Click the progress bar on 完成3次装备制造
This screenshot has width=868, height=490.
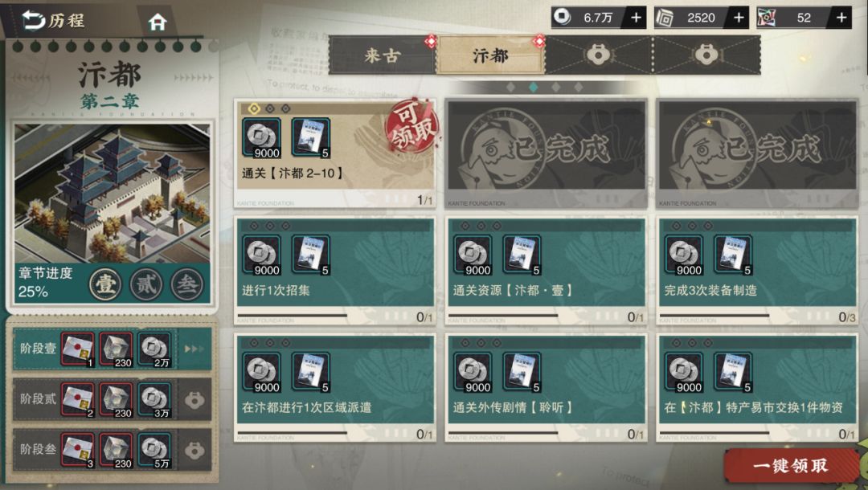pos(714,315)
